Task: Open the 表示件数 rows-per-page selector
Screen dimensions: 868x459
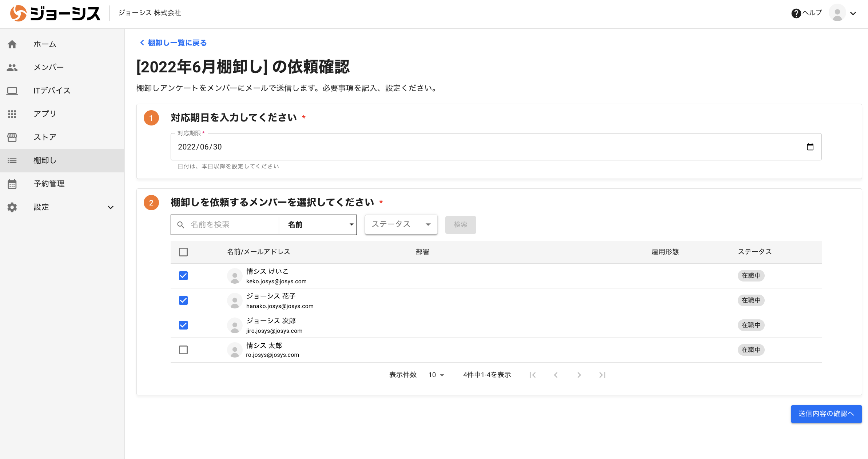Action: click(x=436, y=375)
